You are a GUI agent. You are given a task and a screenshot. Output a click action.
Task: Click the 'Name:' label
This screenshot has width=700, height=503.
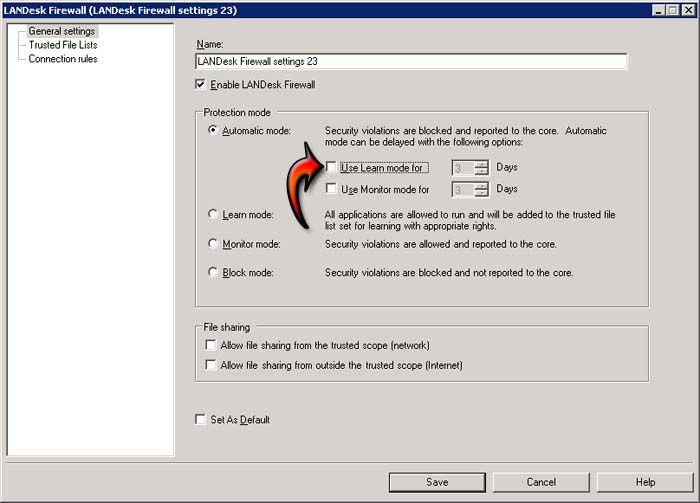[210, 44]
